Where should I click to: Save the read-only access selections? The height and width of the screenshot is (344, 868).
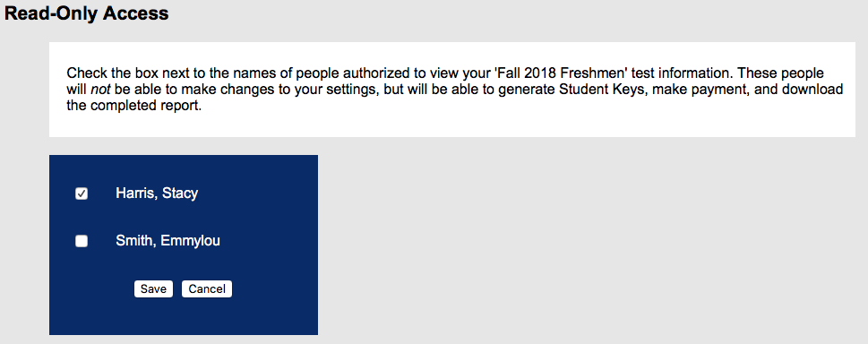tap(153, 288)
